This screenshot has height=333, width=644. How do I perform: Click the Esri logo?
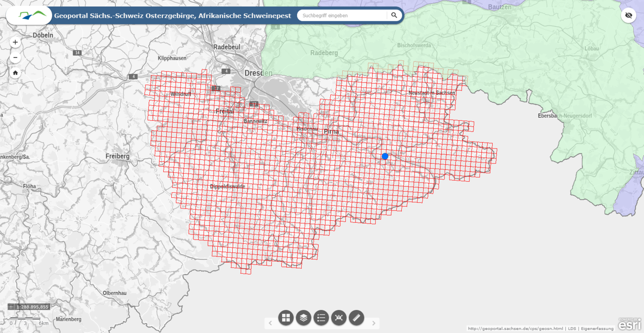pos(630,324)
